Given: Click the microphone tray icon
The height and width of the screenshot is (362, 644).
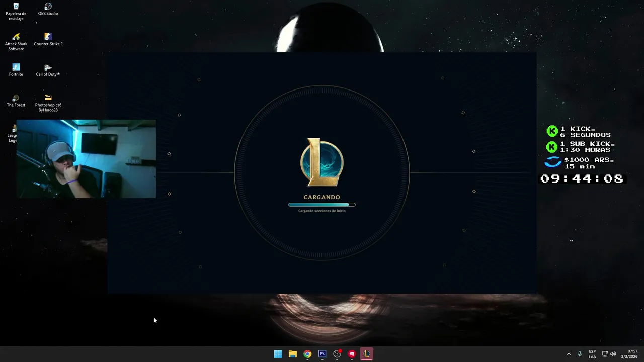Looking at the screenshot, I should [x=580, y=354].
